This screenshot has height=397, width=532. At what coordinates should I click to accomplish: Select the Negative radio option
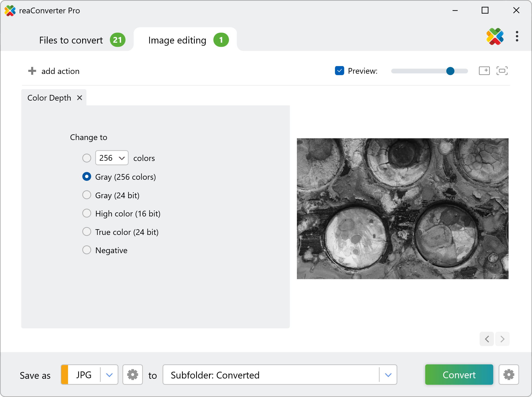point(87,250)
